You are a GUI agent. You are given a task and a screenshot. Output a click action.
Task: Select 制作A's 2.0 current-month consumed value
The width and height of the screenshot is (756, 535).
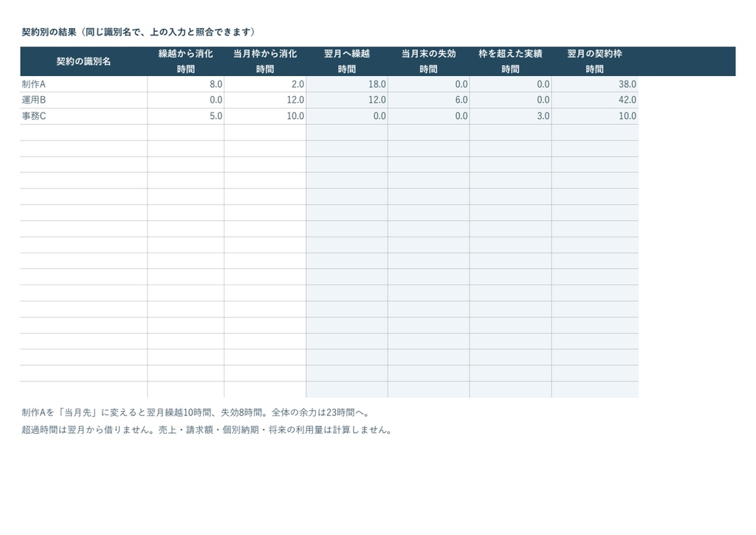pyautogui.click(x=265, y=84)
